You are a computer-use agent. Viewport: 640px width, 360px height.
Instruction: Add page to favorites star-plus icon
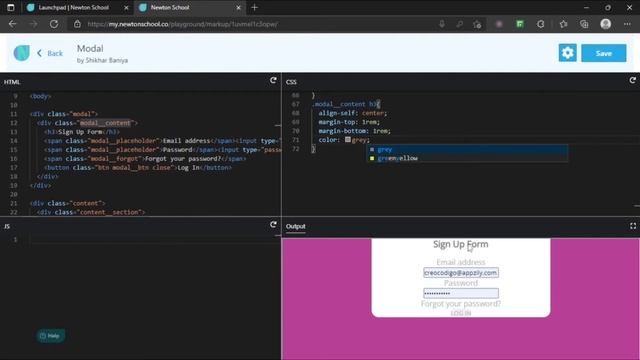coord(477,24)
